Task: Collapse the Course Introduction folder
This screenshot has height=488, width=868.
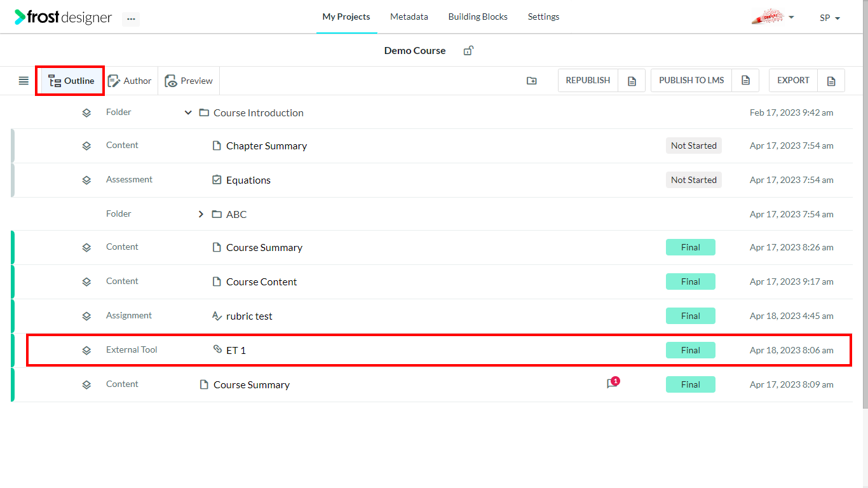Action: tap(188, 112)
